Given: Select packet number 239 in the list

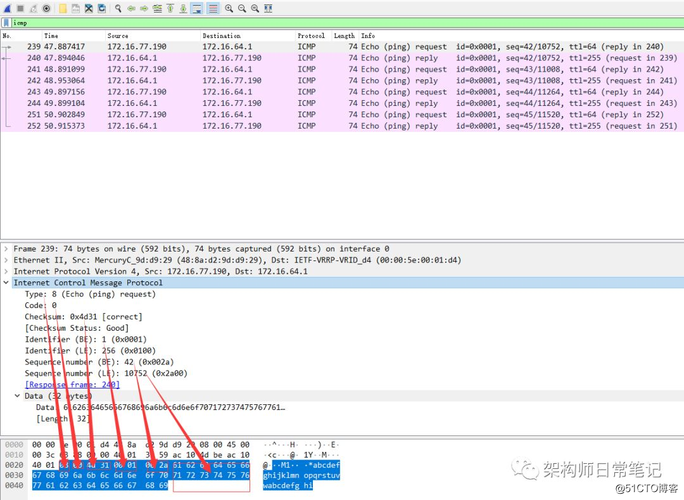Looking at the screenshot, I should pyautogui.click(x=342, y=47).
